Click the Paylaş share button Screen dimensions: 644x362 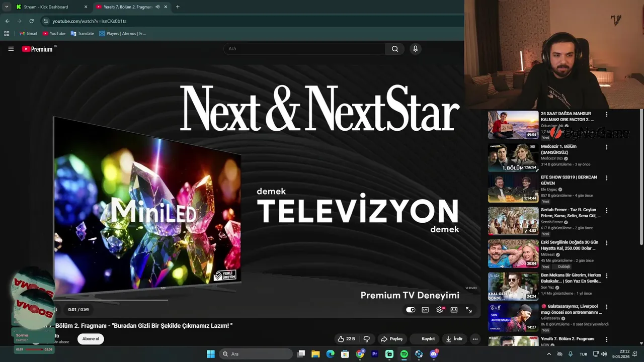pyautogui.click(x=391, y=339)
